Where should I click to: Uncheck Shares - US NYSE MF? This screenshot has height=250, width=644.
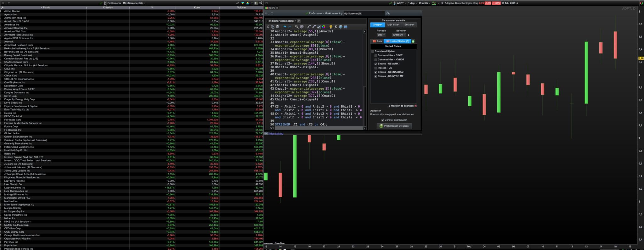pos(376,76)
